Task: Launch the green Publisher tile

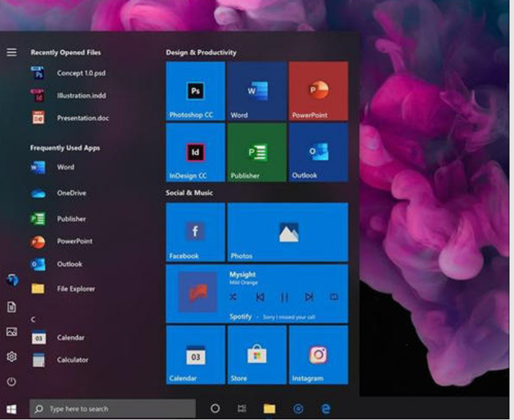Action: [x=257, y=152]
